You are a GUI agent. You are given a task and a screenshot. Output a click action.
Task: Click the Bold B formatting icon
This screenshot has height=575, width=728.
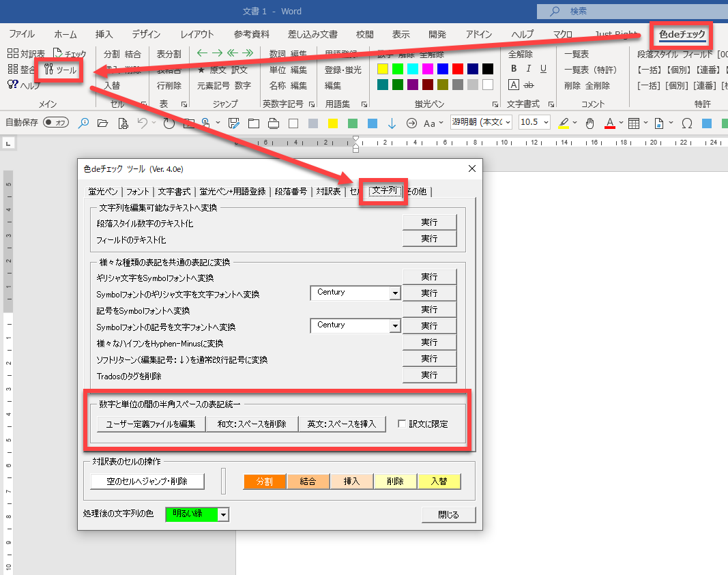tap(514, 69)
